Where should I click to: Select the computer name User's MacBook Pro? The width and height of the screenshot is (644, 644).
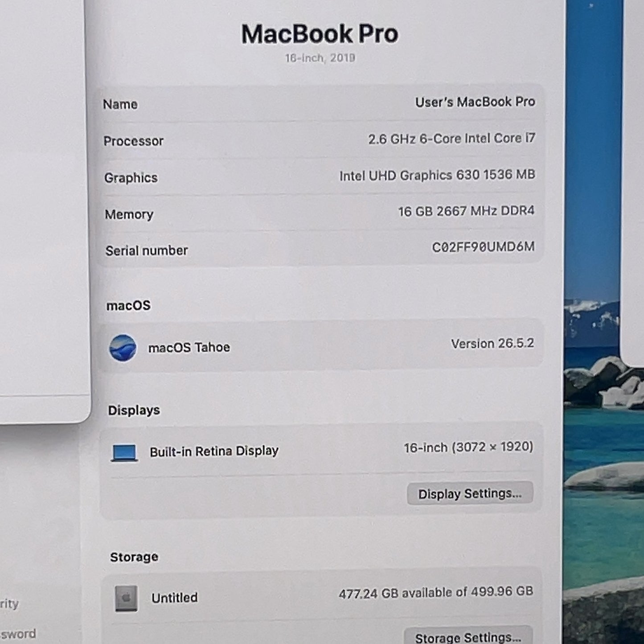(475, 102)
